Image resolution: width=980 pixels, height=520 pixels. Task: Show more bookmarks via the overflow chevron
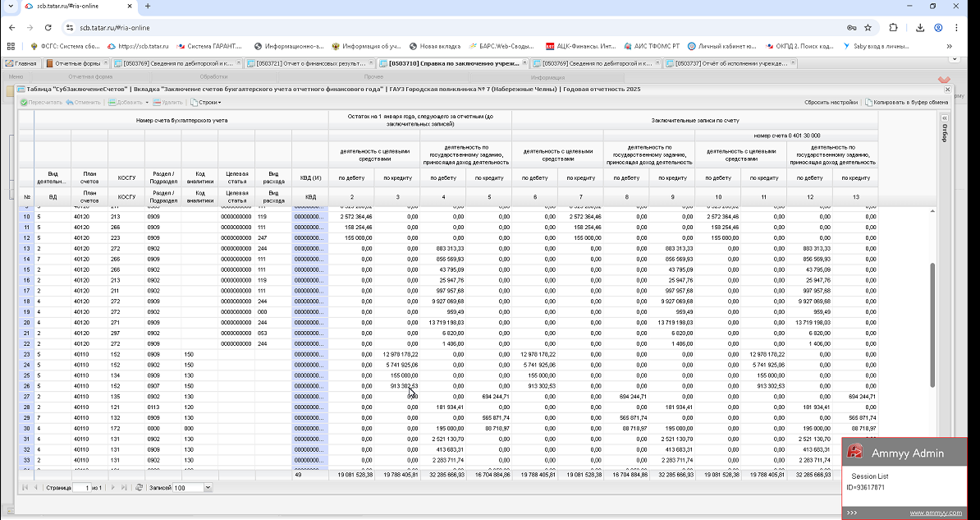pos(950,46)
